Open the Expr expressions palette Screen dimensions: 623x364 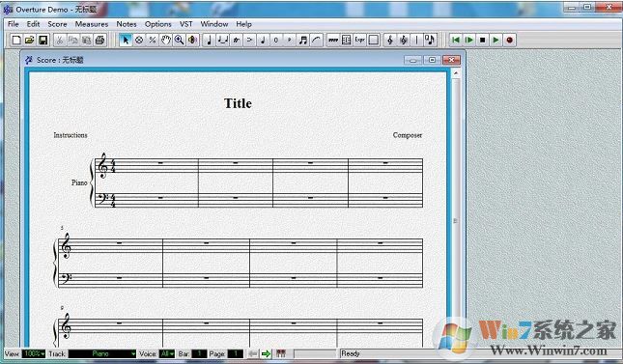360,40
